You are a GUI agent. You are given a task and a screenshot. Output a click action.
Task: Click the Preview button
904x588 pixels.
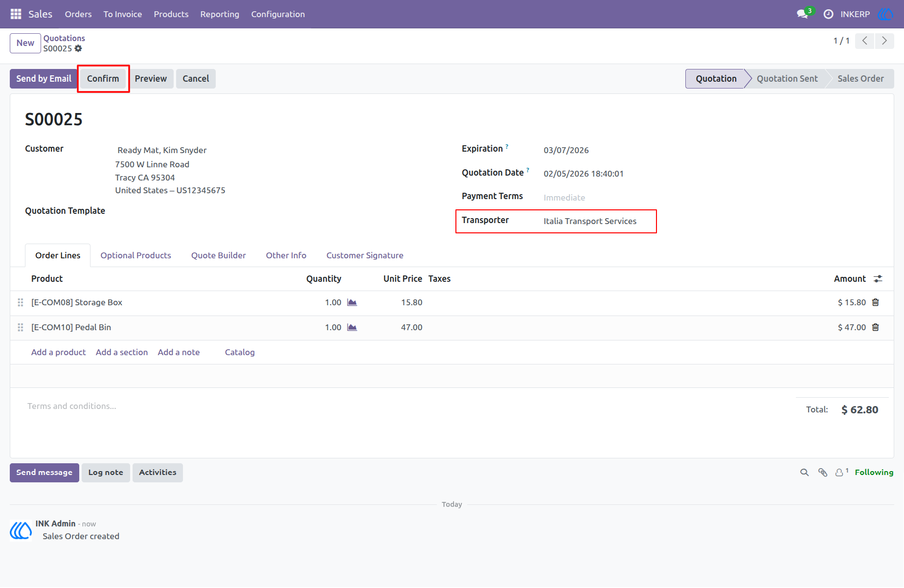pos(151,79)
